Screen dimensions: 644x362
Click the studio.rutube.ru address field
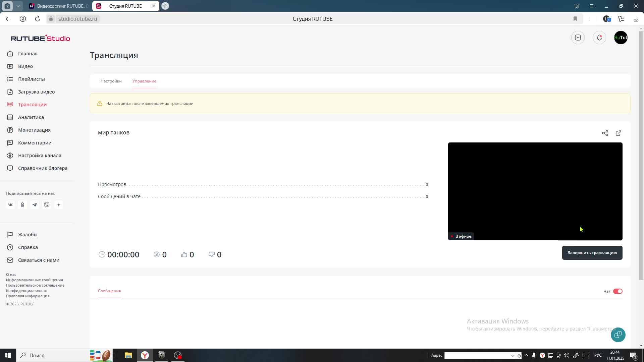pos(77,19)
